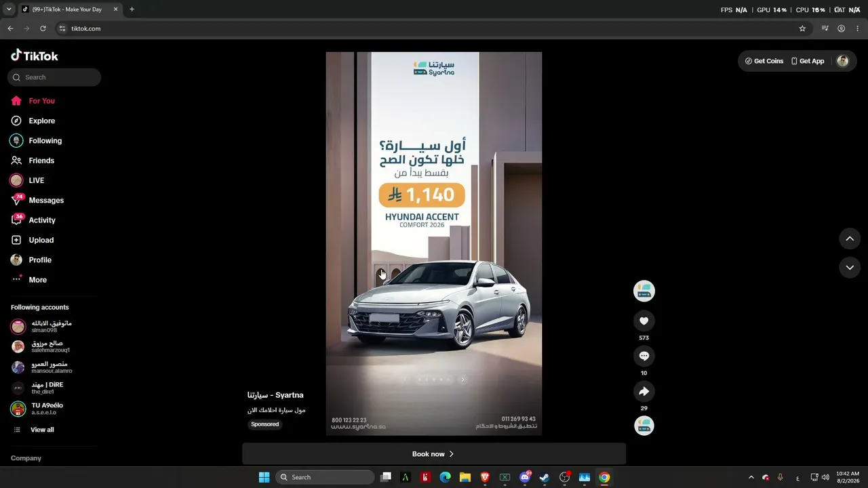Image resolution: width=868 pixels, height=488 pixels.
Task: Open the account avatar menu top right
Action: coord(843,61)
